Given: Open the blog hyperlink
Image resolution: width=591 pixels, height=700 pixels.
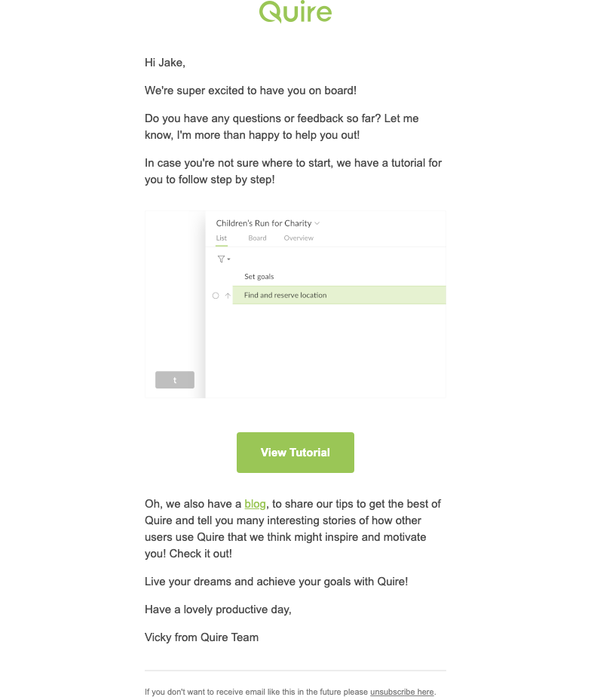Looking at the screenshot, I should [x=255, y=504].
